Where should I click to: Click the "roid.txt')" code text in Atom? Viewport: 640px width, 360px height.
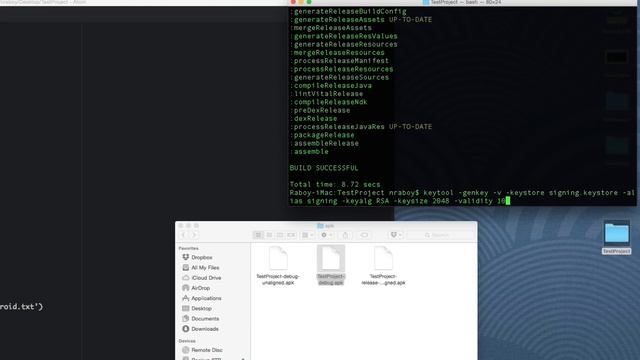[x=21, y=307]
